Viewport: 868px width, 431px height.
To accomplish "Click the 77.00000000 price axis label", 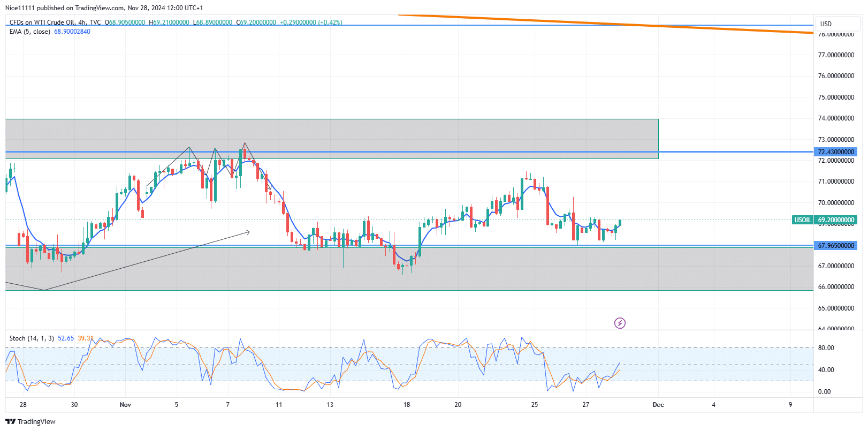I will pyautogui.click(x=836, y=55).
